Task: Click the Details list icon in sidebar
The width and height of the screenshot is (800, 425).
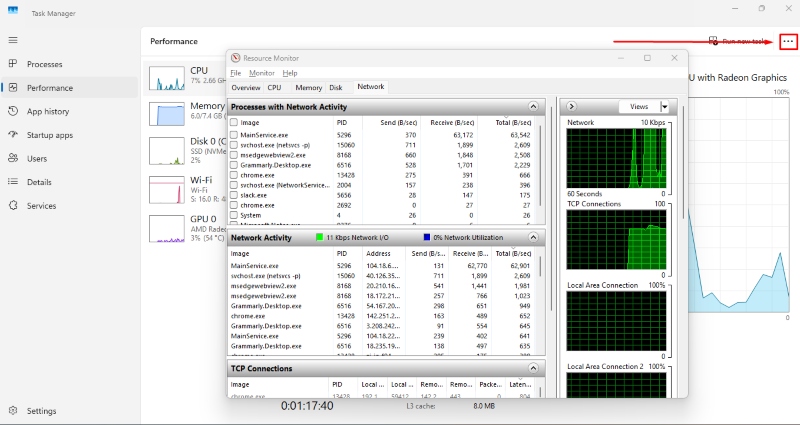Action: [x=13, y=182]
